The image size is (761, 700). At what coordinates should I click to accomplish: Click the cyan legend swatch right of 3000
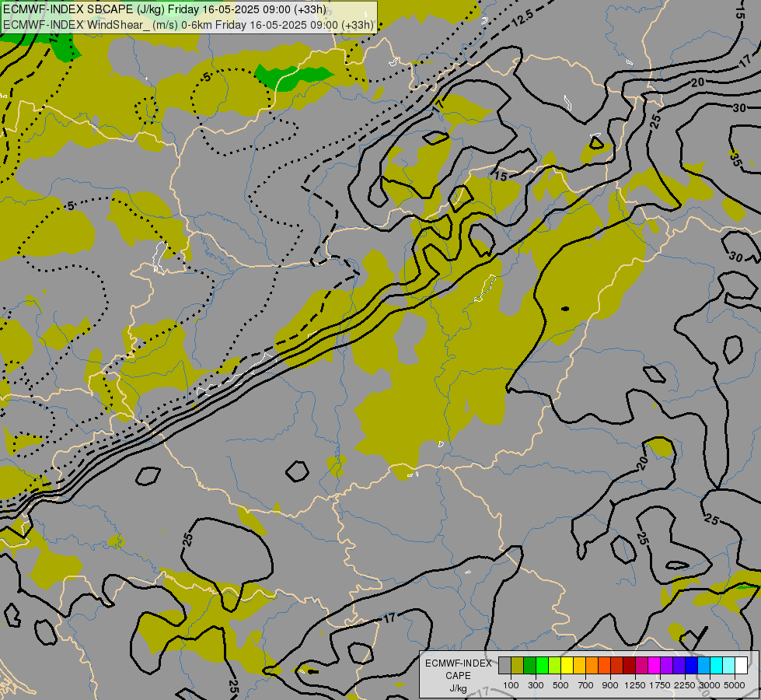pos(717,665)
